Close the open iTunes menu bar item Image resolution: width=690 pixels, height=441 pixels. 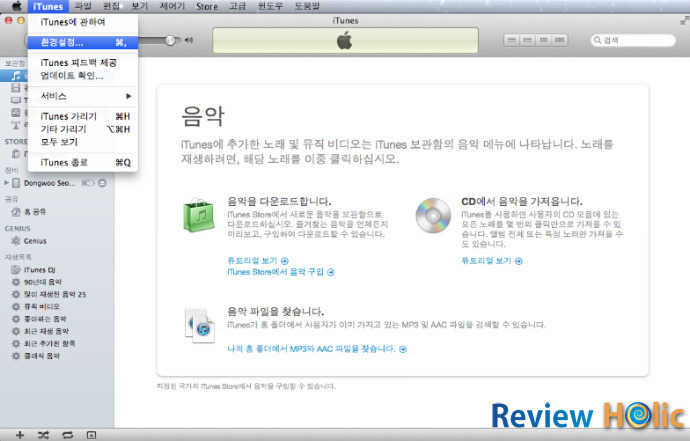pyautogui.click(x=48, y=6)
